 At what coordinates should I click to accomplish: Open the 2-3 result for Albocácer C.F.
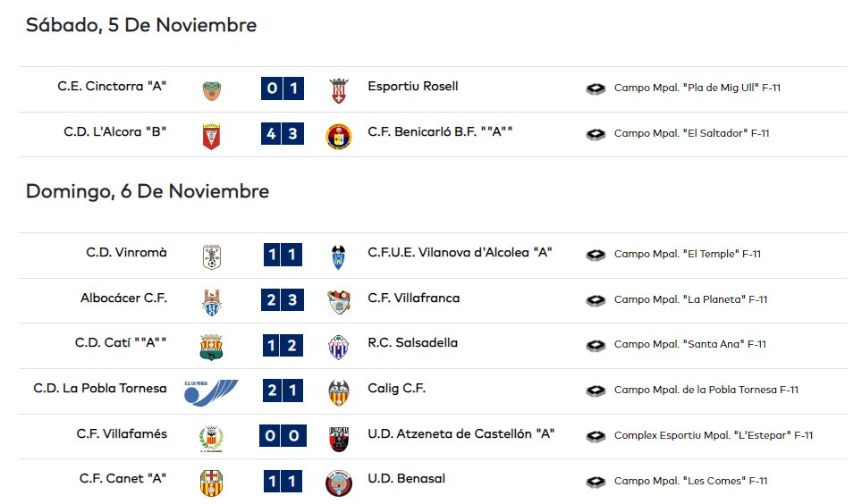pos(282,300)
